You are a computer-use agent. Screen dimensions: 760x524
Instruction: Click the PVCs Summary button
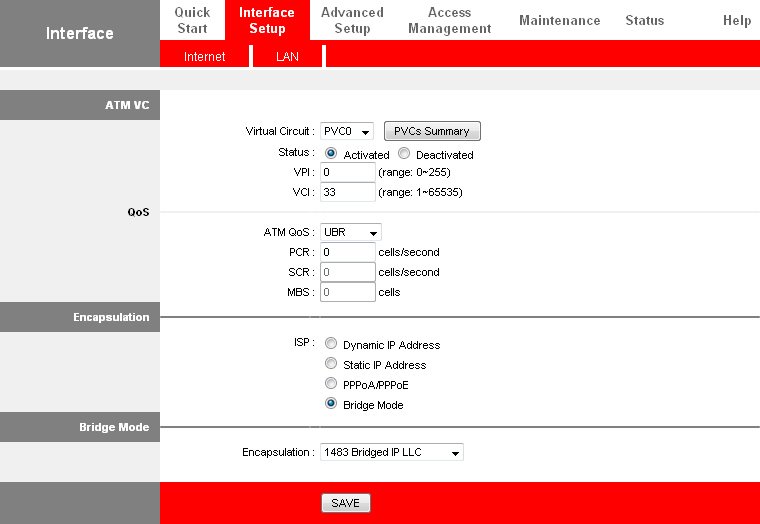(x=432, y=131)
